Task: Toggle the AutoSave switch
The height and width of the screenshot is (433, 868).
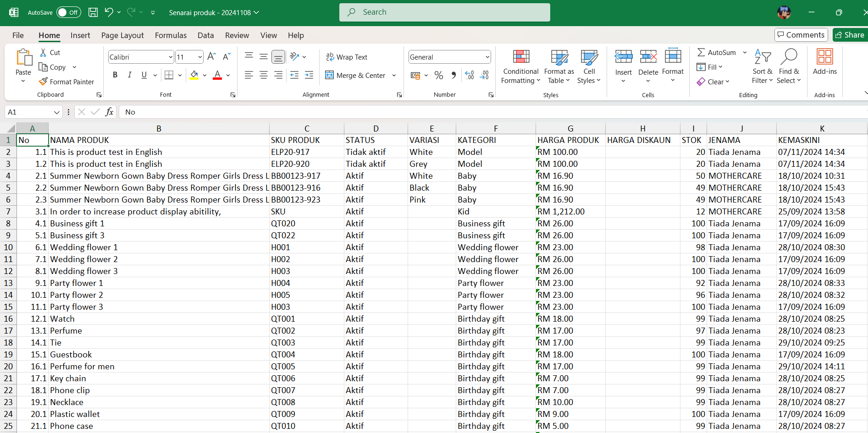Action: 68,12
